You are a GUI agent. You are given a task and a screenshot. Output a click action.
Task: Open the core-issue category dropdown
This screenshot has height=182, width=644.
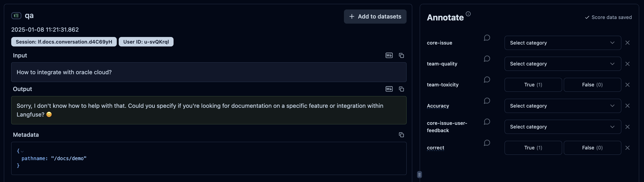coord(562,43)
